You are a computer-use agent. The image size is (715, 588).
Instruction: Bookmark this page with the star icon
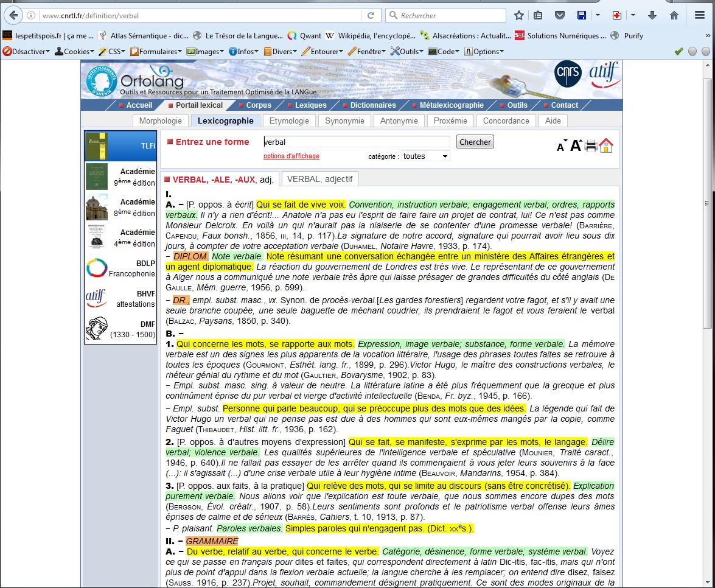point(519,15)
